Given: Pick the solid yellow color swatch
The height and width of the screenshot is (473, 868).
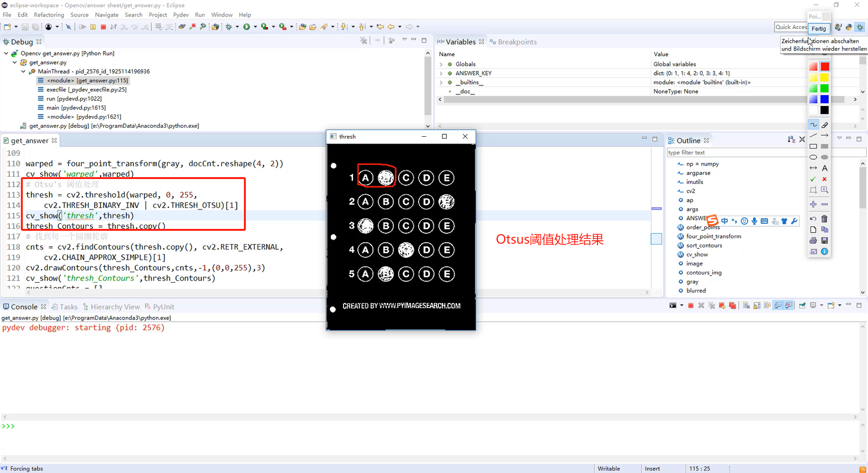Looking at the screenshot, I should pos(825,77).
